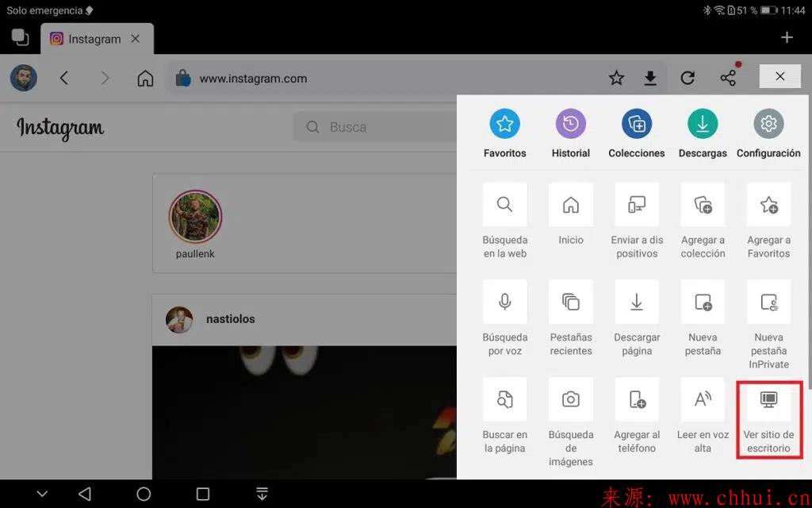Go back with the left arrow

pyautogui.click(x=63, y=79)
